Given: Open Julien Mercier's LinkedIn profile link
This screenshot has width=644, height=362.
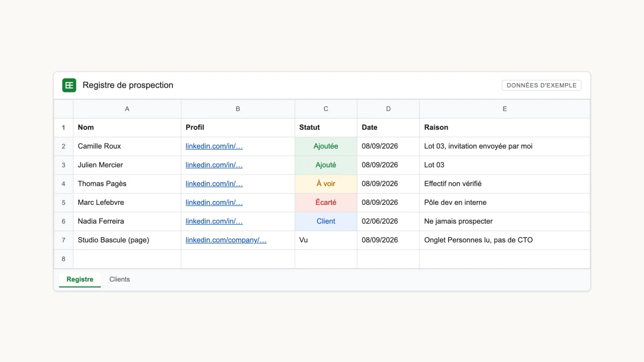Looking at the screenshot, I should point(214,165).
